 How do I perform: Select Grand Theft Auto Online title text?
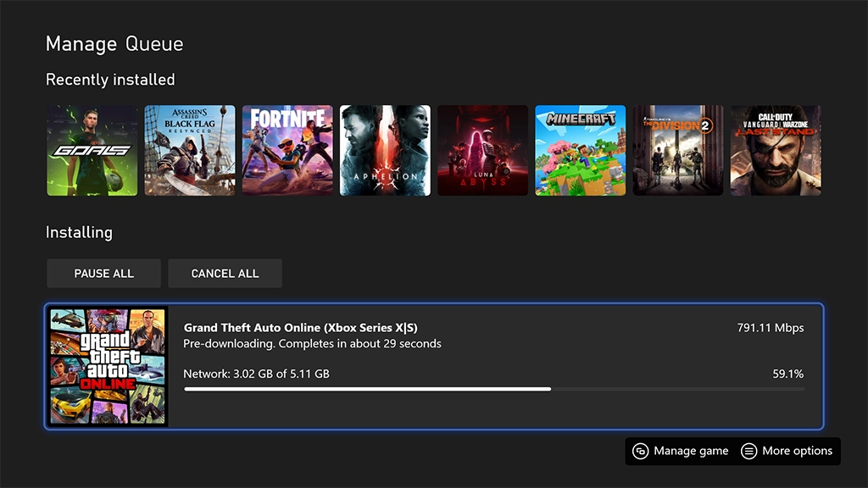tap(301, 328)
